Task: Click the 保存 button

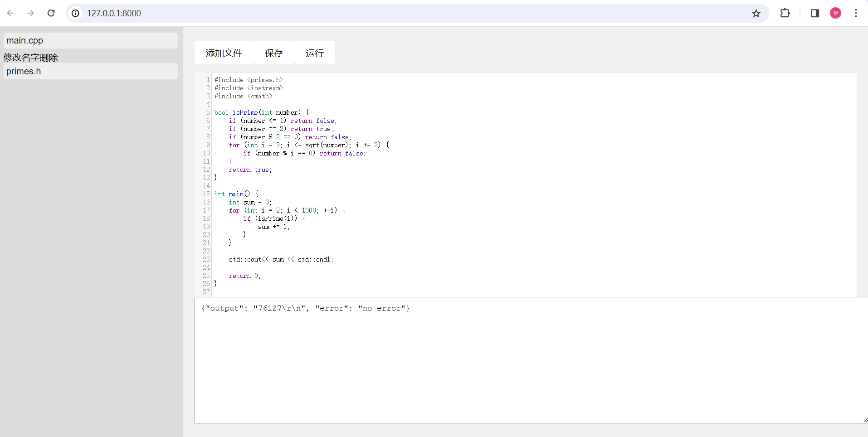Action: [274, 53]
